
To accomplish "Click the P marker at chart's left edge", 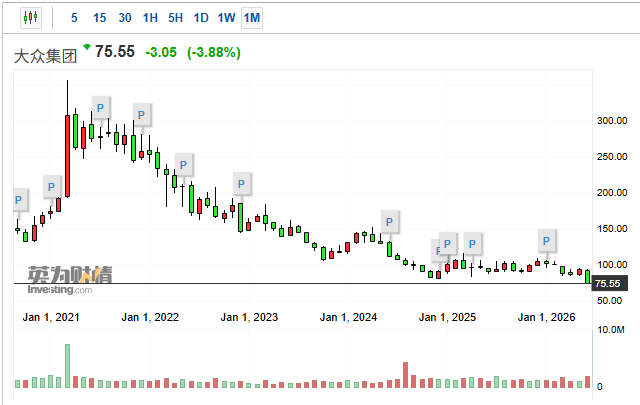I will 19,200.
